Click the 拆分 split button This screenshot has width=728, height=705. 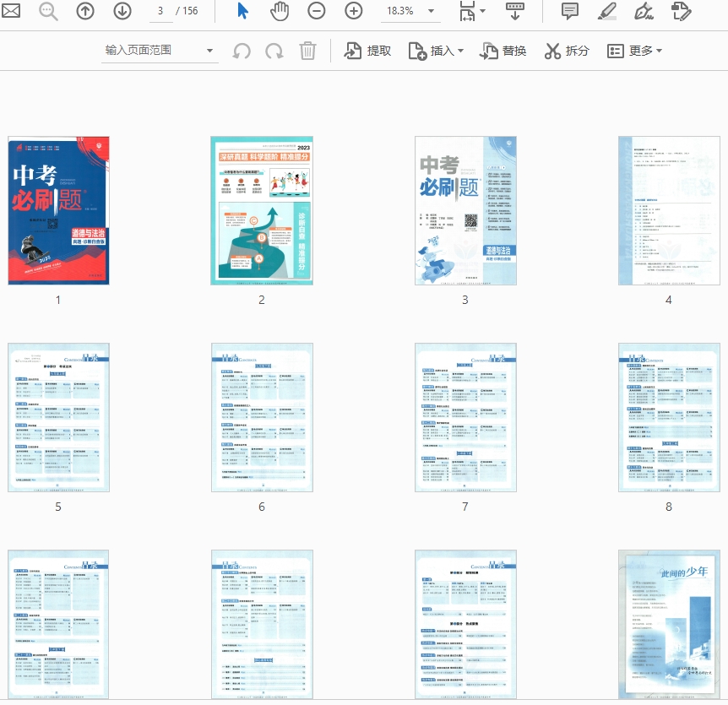pos(567,51)
